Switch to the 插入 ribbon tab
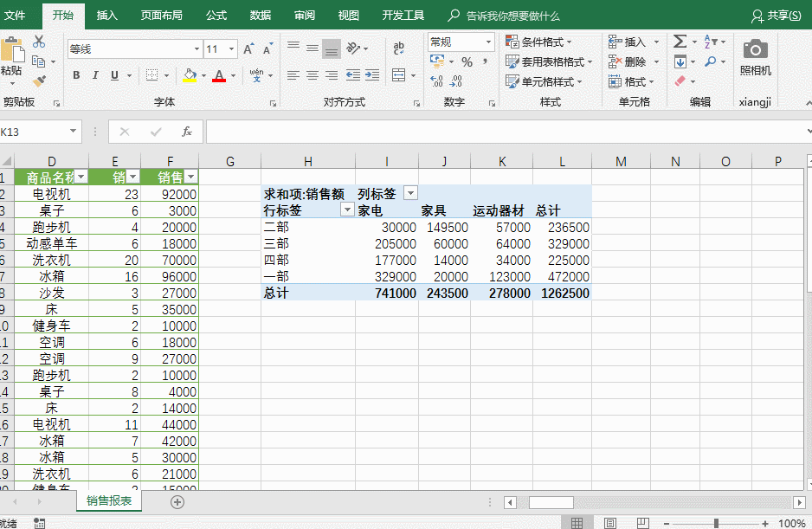 pyautogui.click(x=107, y=16)
